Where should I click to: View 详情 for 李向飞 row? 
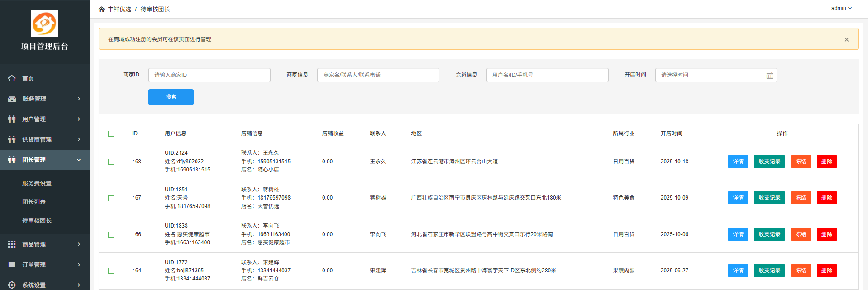(x=738, y=234)
